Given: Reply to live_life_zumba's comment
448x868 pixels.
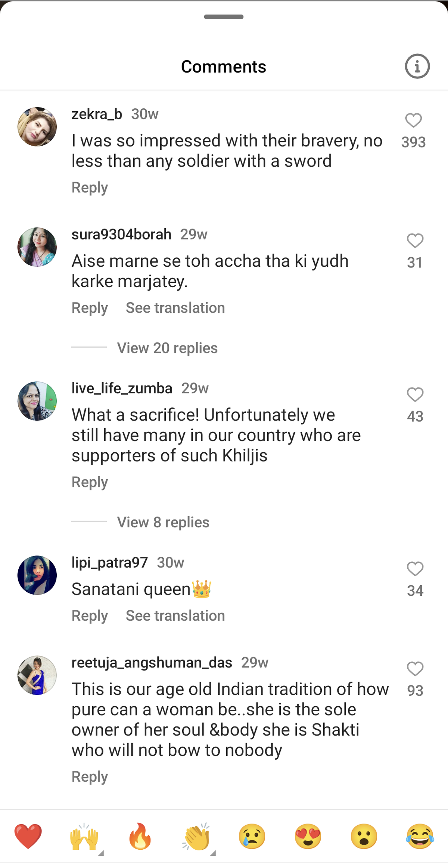Looking at the screenshot, I should tap(90, 482).
